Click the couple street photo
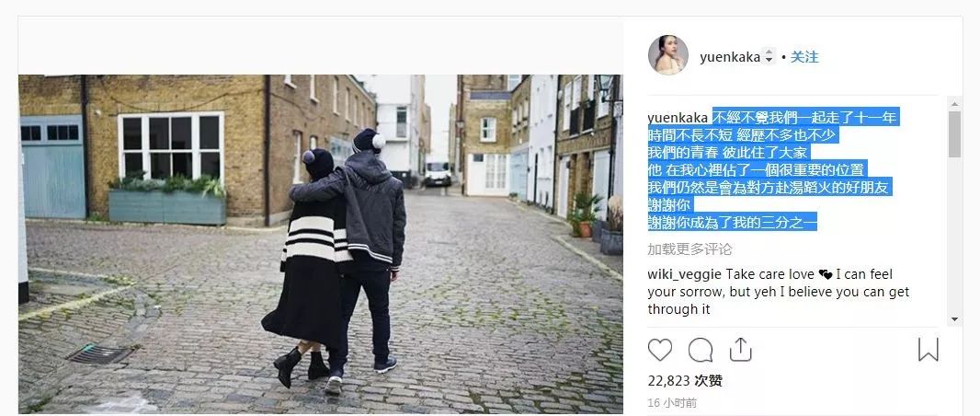This screenshot has width=980, height=416. (321, 244)
